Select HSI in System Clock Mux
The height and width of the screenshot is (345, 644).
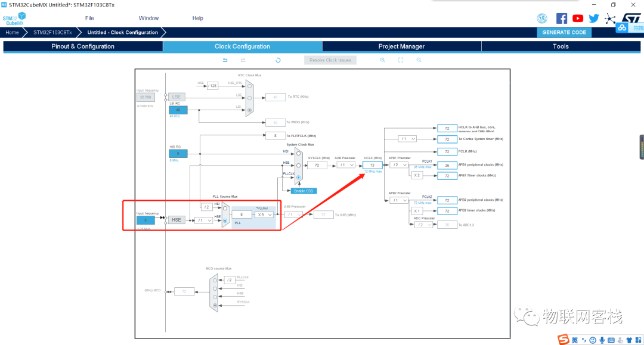click(x=299, y=153)
